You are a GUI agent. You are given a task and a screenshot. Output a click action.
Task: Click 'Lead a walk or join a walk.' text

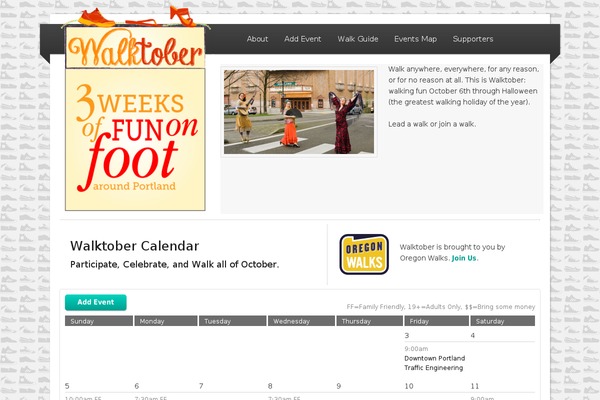point(432,124)
